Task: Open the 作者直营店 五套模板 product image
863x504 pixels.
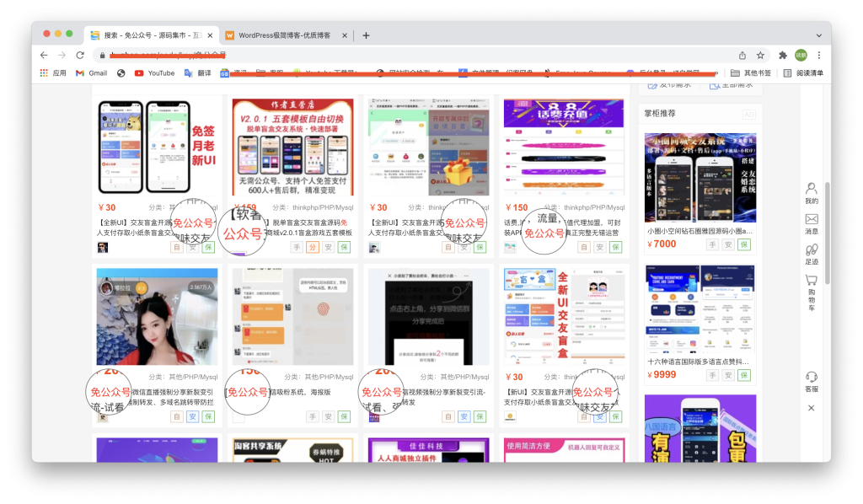Action: 292,147
